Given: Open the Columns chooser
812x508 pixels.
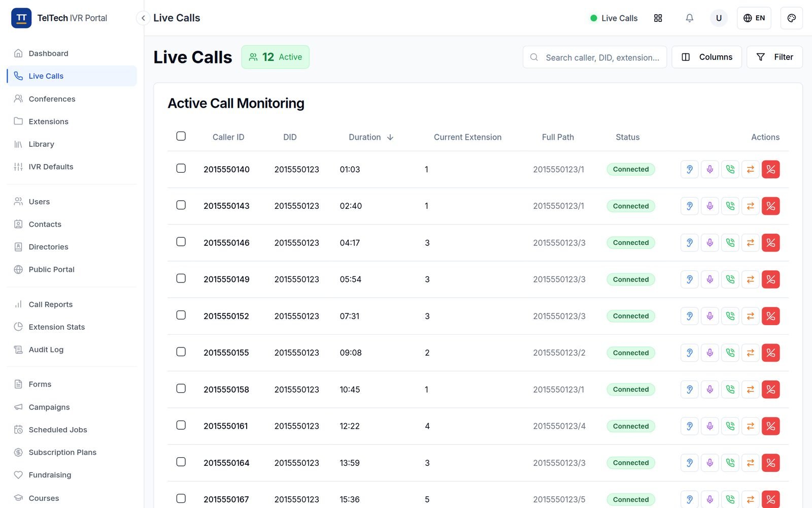Looking at the screenshot, I should tap(706, 57).
